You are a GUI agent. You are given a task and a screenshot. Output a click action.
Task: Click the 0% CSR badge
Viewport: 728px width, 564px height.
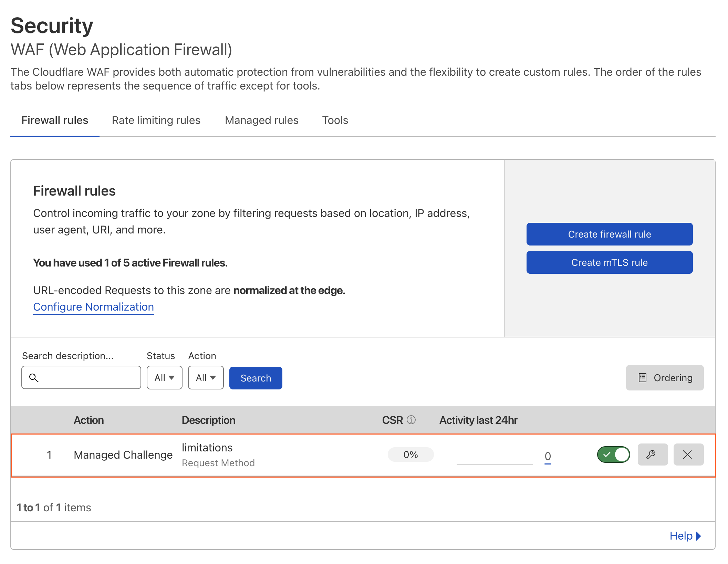(x=410, y=455)
